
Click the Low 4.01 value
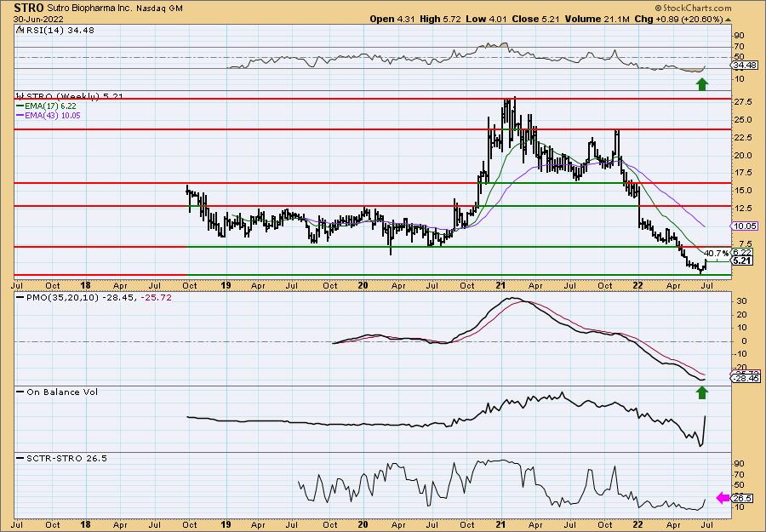tap(486, 19)
